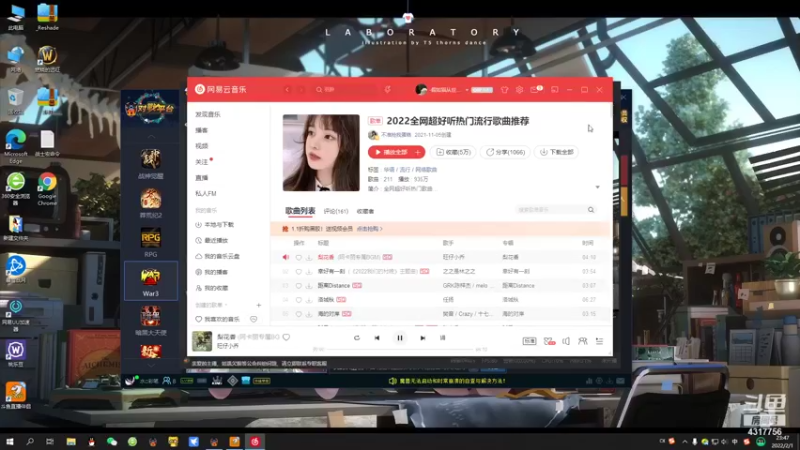Open the playlist creator profile link

[396, 135]
